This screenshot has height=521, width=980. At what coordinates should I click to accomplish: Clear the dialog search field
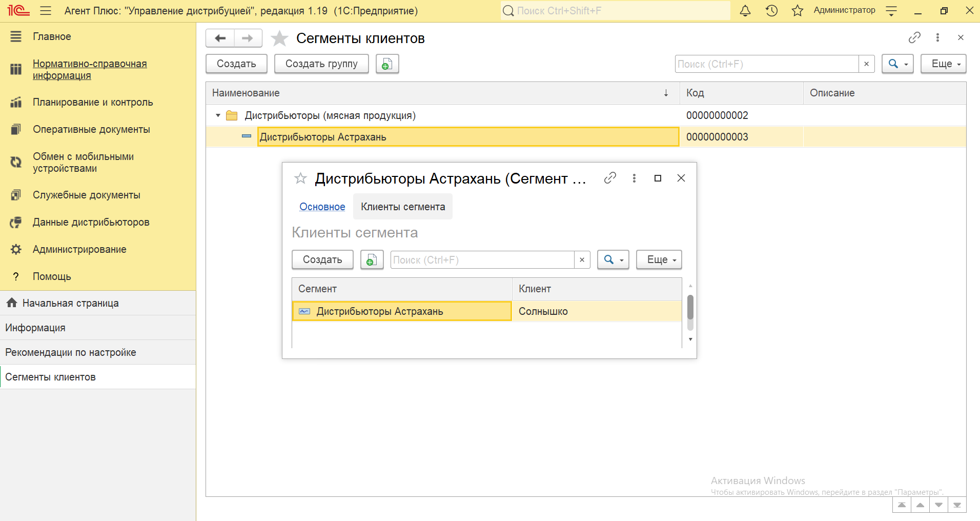582,260
